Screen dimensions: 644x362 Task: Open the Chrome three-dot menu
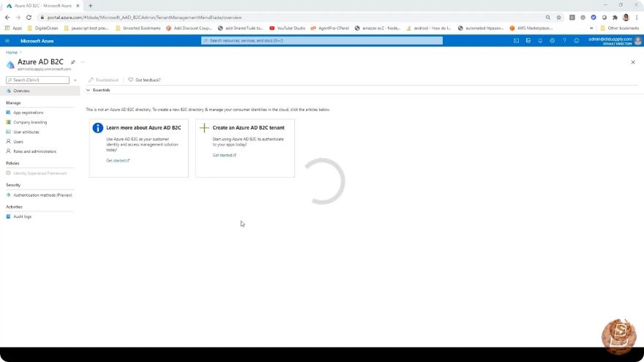point(637,18)
